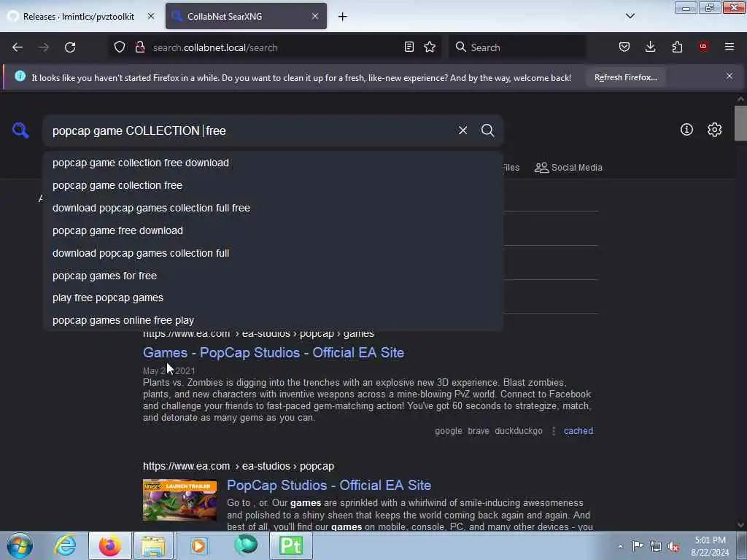Click https://www.ea.com ea-studios popcap breadcrumb

pos(239,466)
